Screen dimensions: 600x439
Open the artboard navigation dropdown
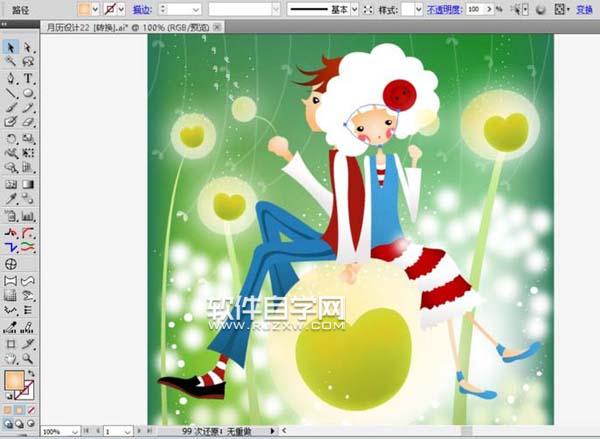(128, 432)
